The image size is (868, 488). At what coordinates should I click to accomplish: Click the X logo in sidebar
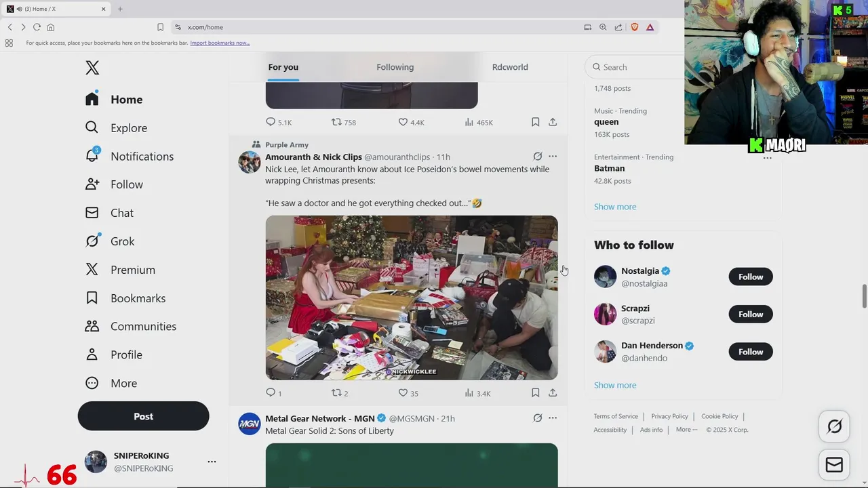coord(92,67)
